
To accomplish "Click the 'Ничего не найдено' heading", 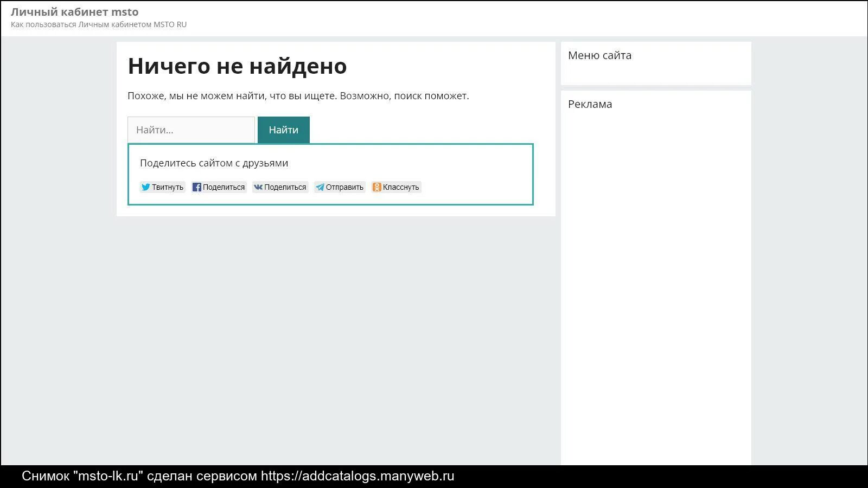I will point(237,66).
